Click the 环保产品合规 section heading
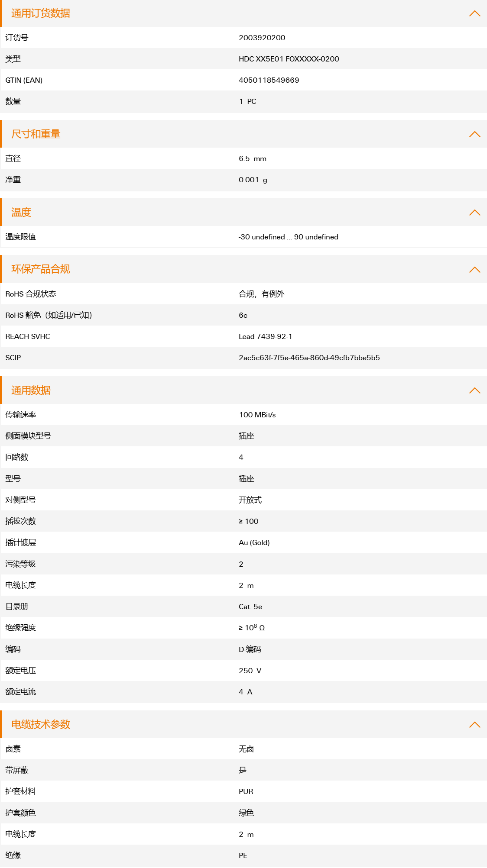This screenshot has width=487, height=868. (x=41, y=269)
